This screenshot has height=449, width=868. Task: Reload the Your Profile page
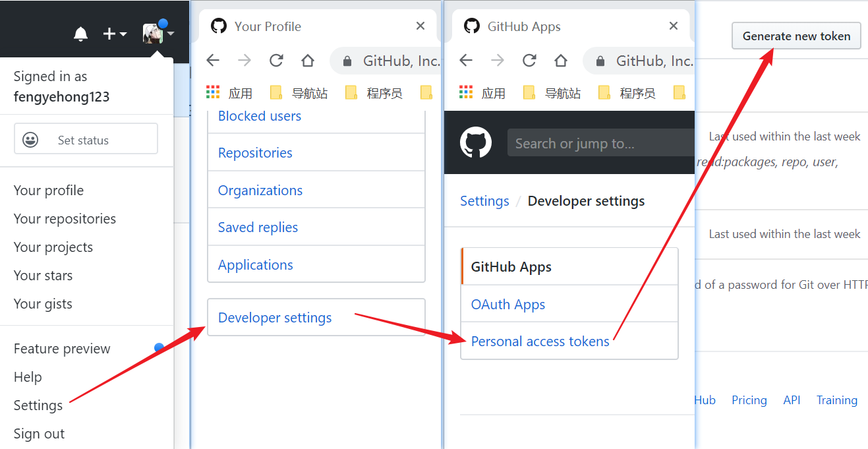[276, 61]
